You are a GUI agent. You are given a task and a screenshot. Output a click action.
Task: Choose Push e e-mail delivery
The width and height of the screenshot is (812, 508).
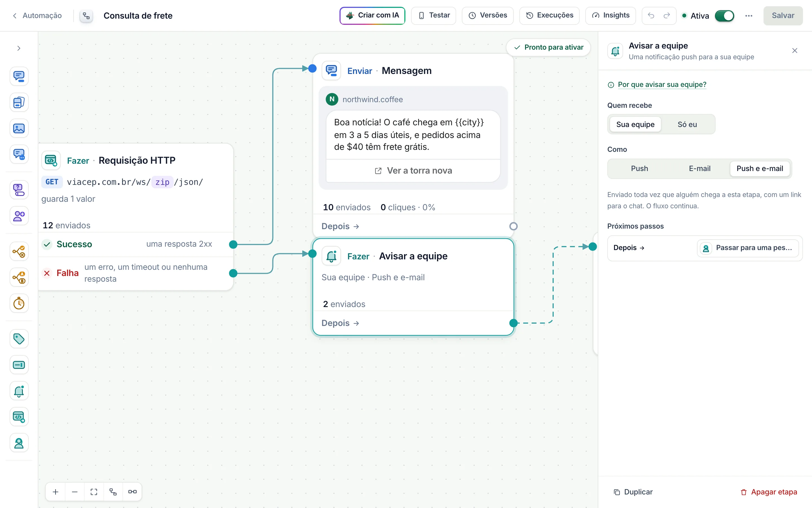coord(760,168)
